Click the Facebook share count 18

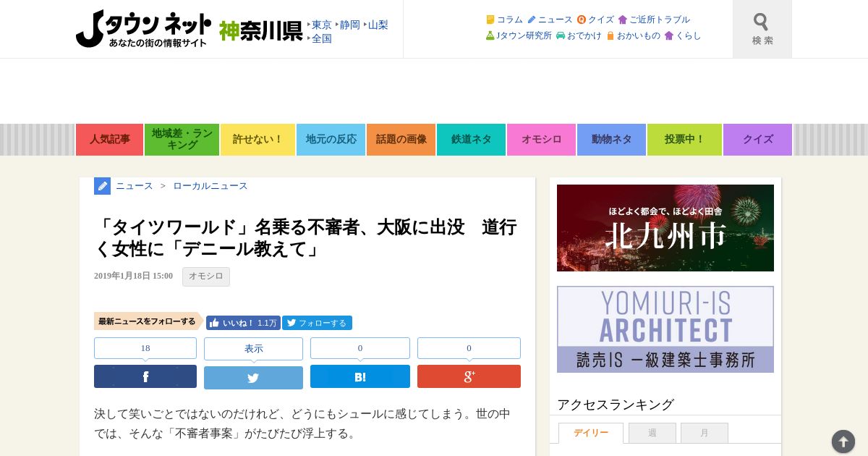[x=145, y=348]
